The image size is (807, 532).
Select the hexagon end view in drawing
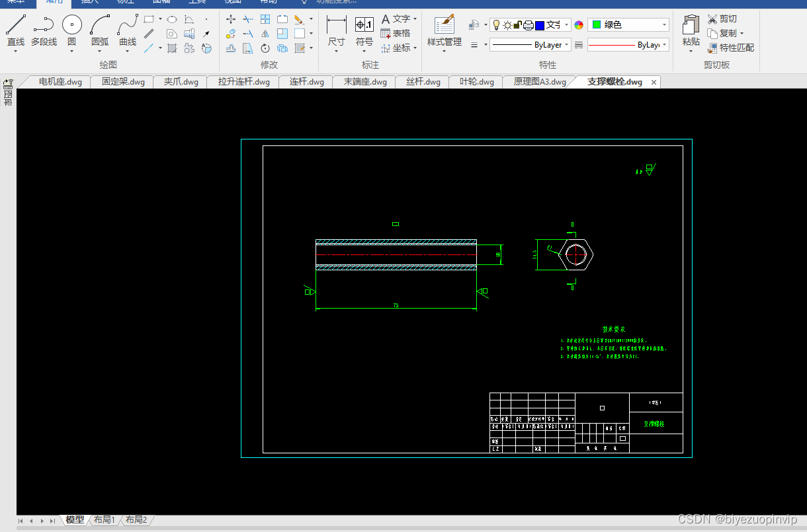[576, 254]
